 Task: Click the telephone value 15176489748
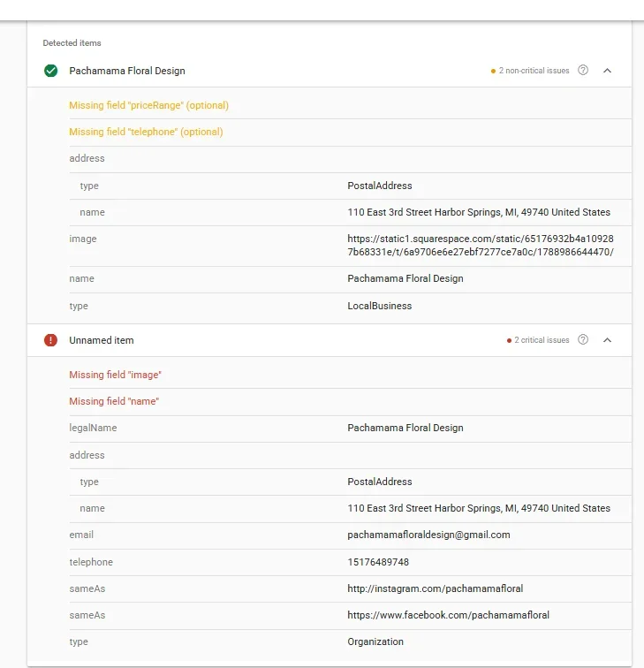tap(378, 562)
